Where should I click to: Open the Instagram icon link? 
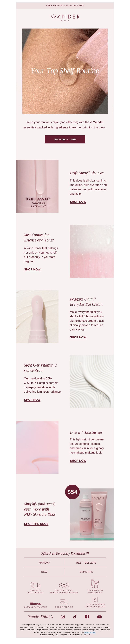click(x=63, y=617)
